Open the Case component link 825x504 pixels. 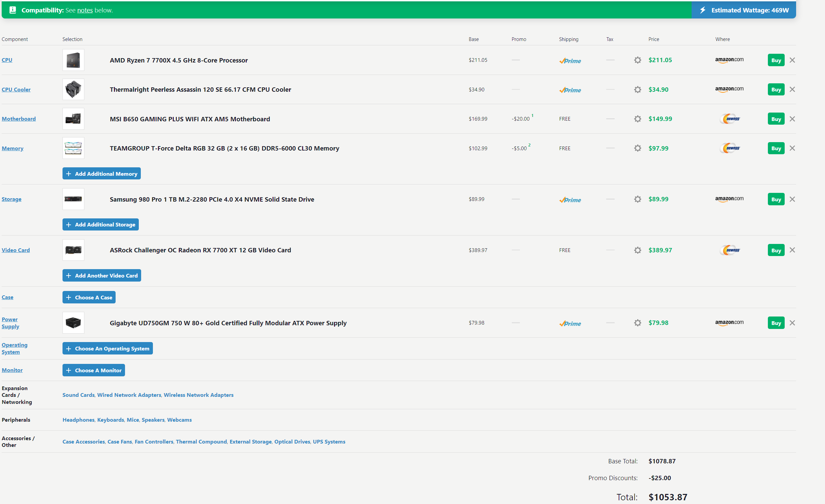pos(7,297)
